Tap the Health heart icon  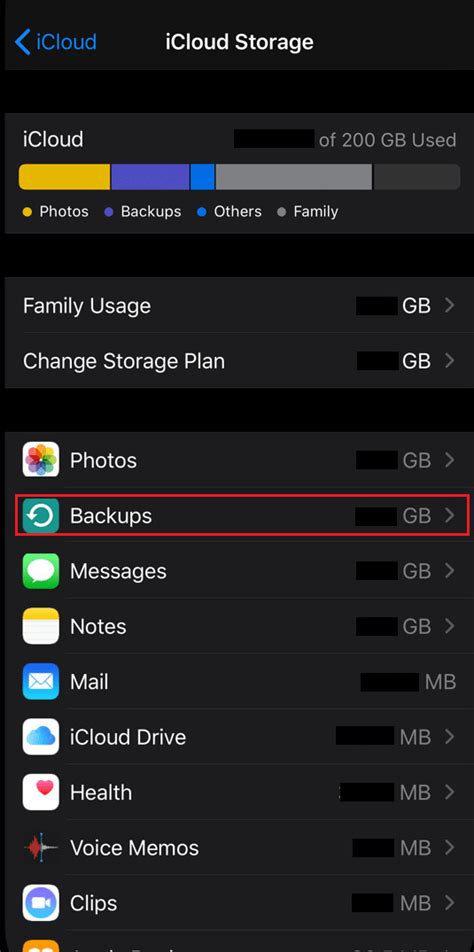[x=41, y=792]
